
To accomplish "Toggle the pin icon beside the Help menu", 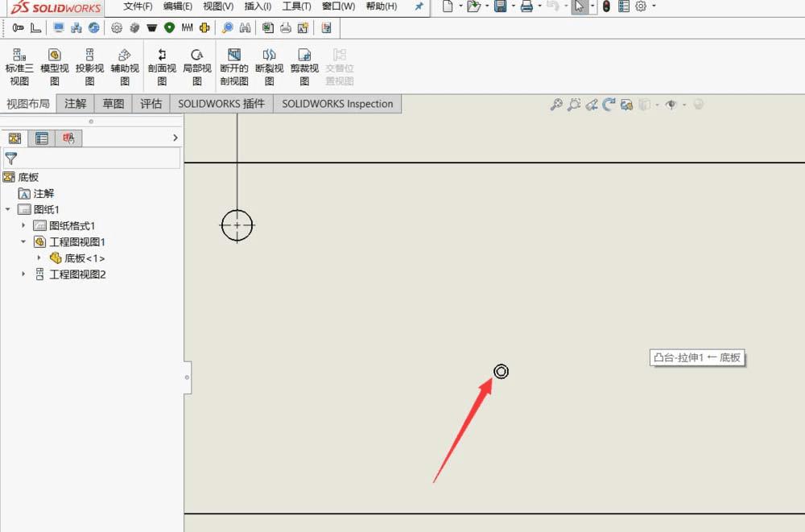I will [x=419, y=6].
